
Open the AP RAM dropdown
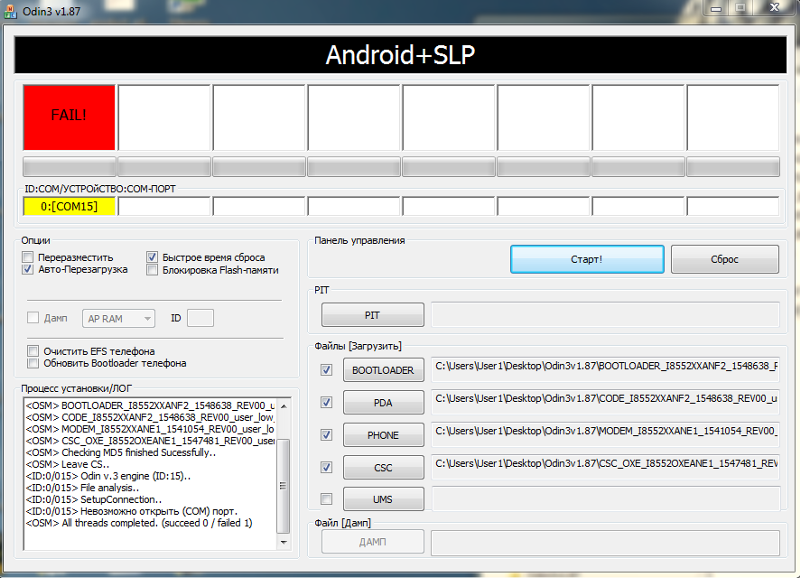(x=118, y=318)
